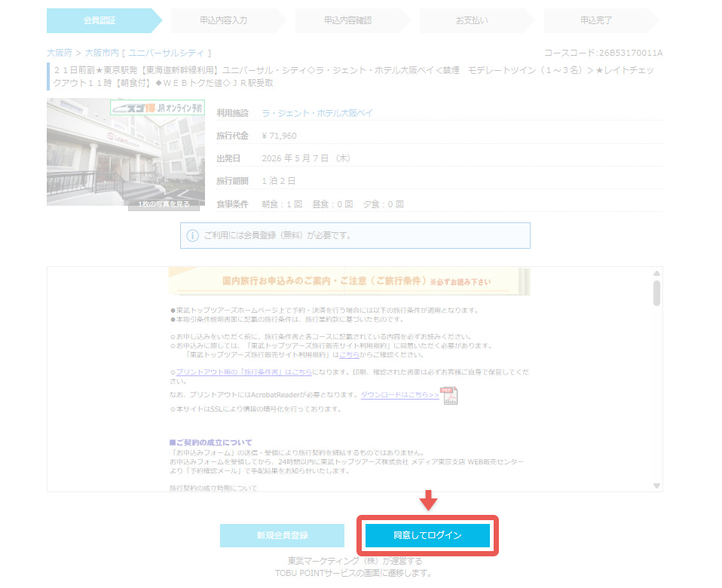Select the 会員認証 step tab
The image size is (722, 588).
[x=103, y=20]
